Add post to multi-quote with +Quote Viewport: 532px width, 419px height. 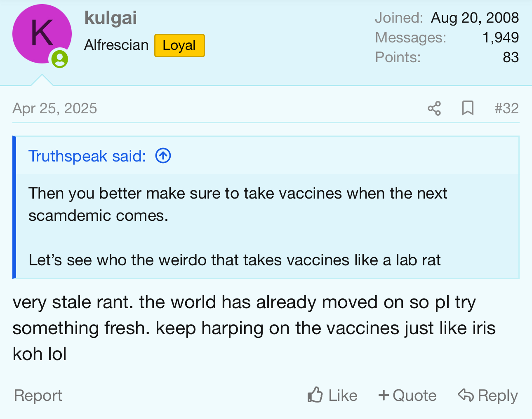[407, 396]
